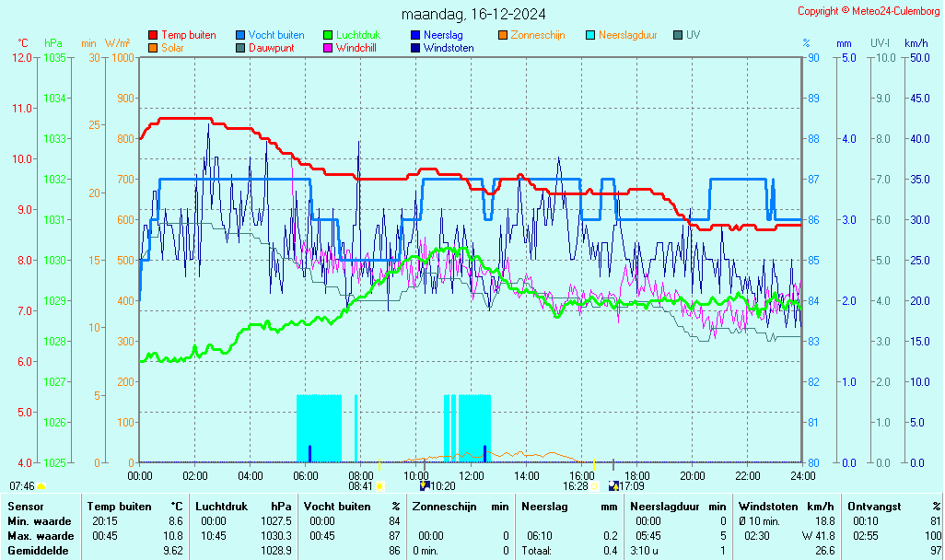
Task: Click the blue Vocht buiten legend square
Action: 240,35
